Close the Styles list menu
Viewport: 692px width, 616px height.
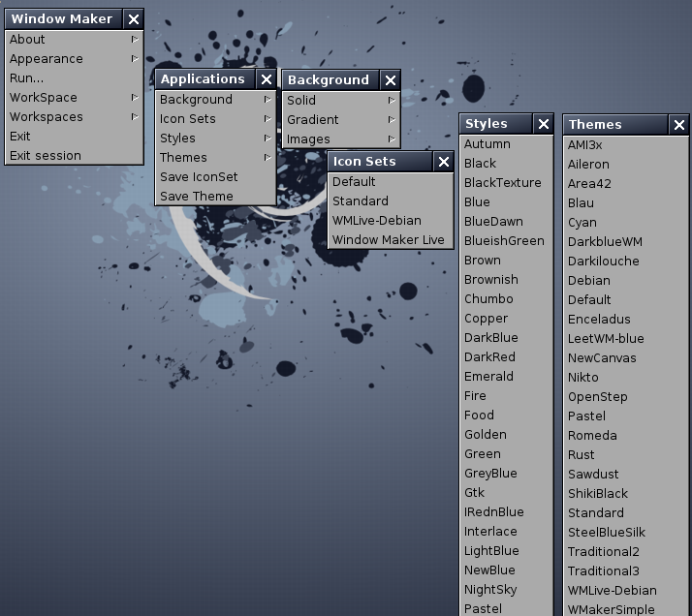(x=544, y=124)
